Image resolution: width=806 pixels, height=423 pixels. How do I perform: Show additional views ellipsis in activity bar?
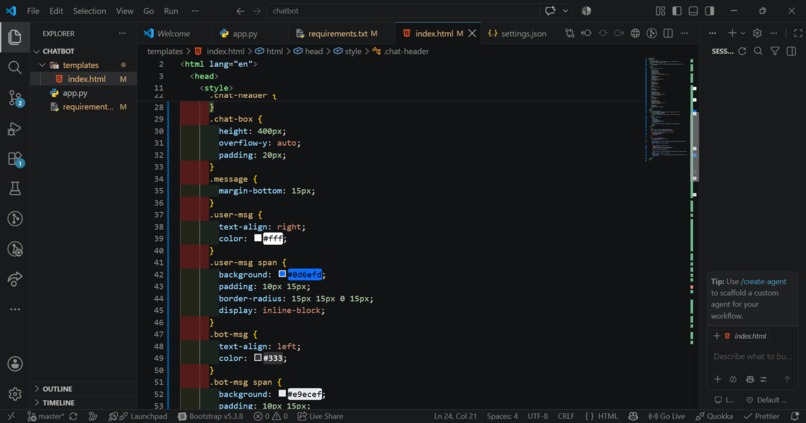click(15, 309)
